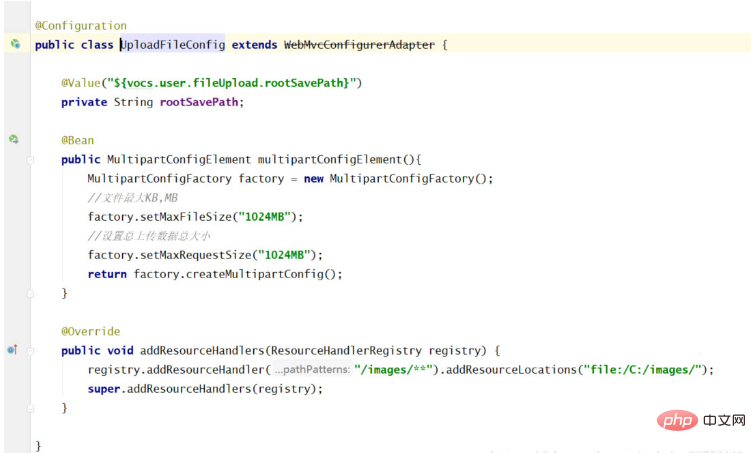Viewport: 756px width, 453px height.
Task: Click the addResourceHandlers method name in its declaration
Action: 202,351
